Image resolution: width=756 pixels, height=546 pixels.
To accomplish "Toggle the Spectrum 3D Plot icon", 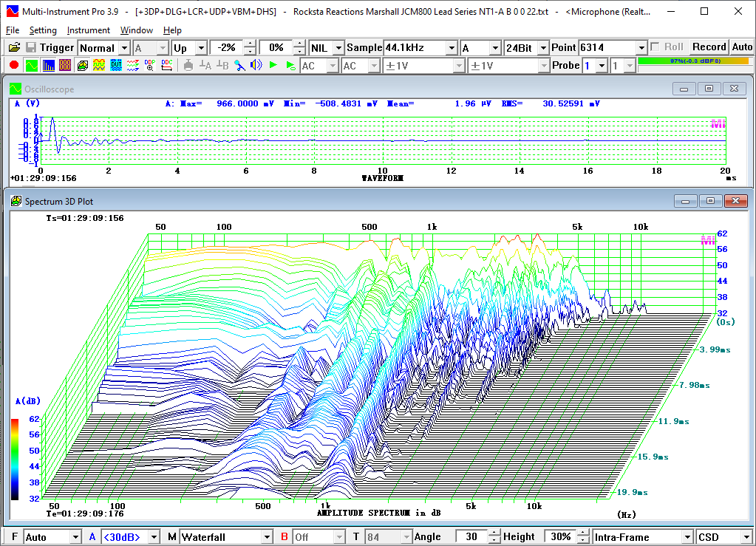I will (83, 65).
